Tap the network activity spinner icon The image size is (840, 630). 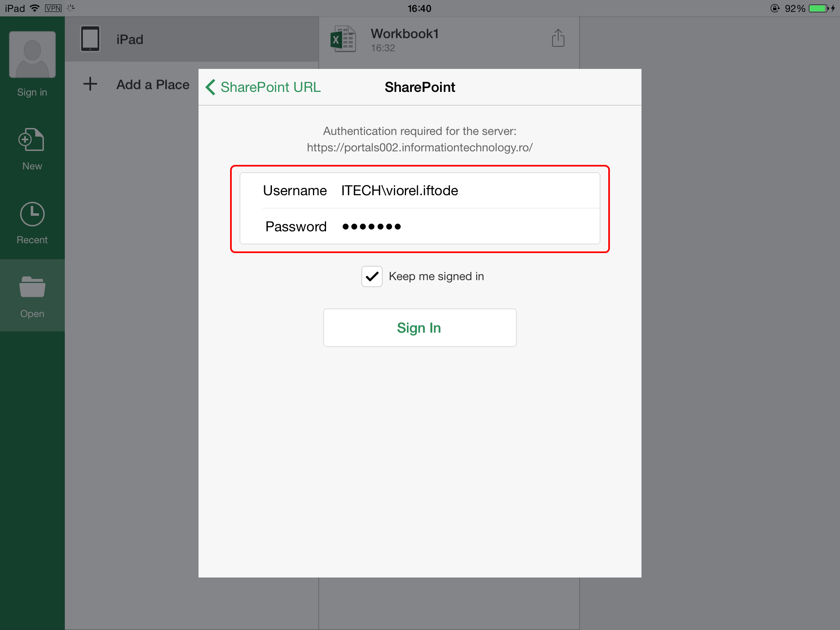71,8
